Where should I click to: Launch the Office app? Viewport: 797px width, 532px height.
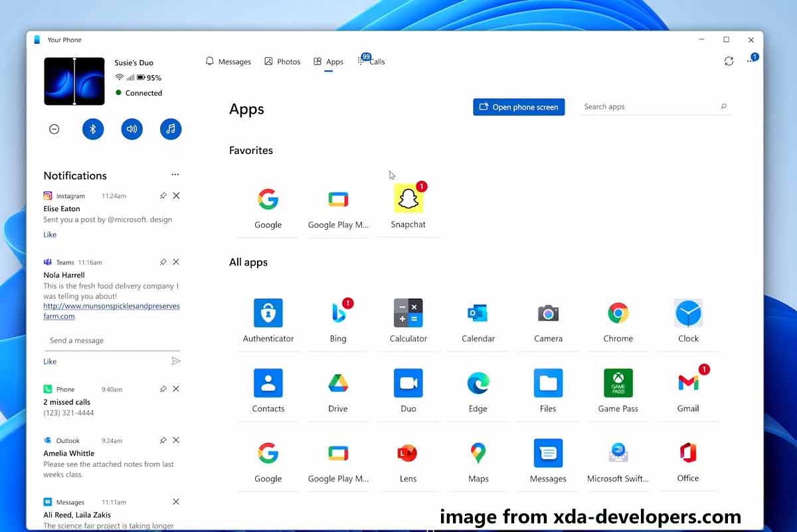688,462
